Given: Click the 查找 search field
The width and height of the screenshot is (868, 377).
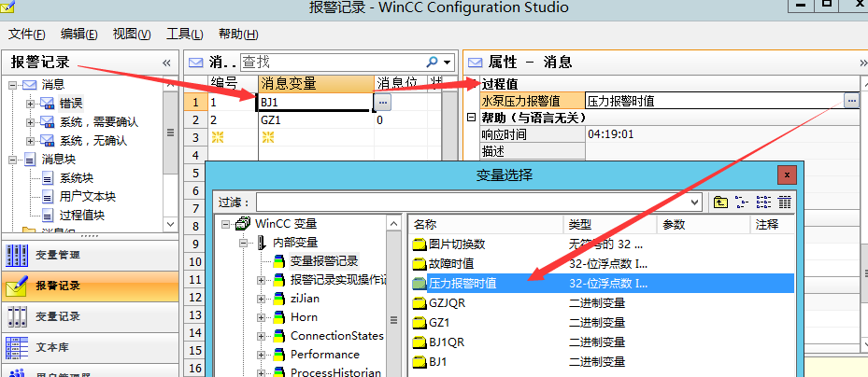Looking at the screenshot, I should (x=332, y=62).
